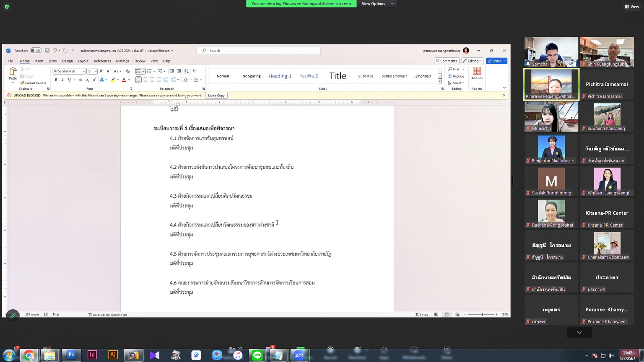Viewport: 644px width, 362px height.
Task: Apply superscript formatting
Action: coord(94,80)
